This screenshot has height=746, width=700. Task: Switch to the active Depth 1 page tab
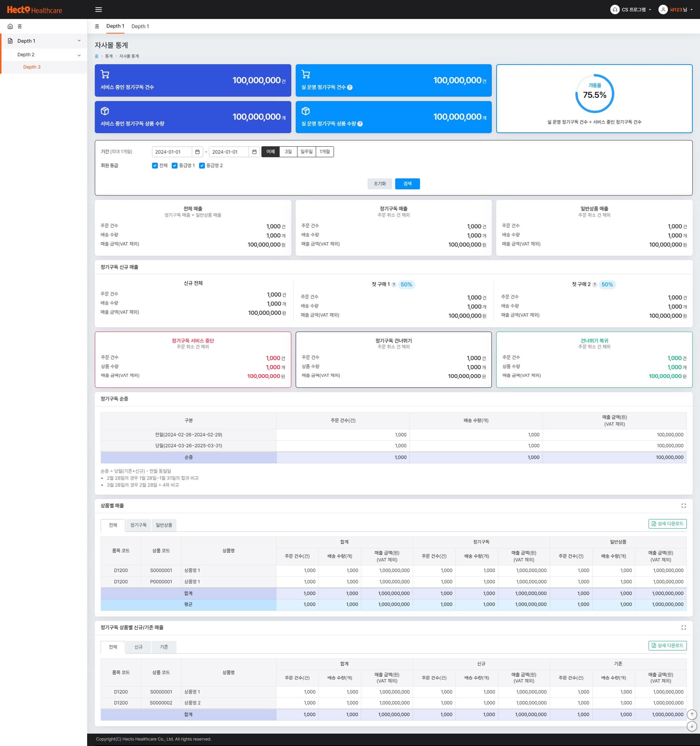click(115, 26)
